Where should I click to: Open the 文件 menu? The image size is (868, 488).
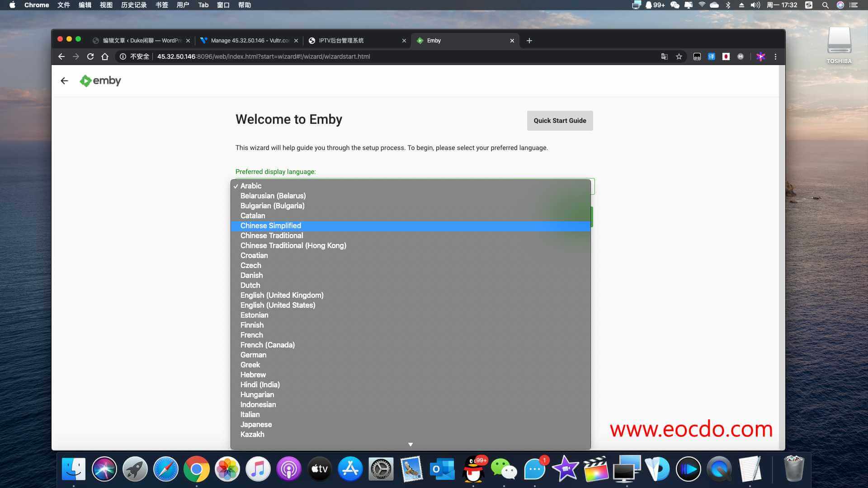[x=63, y=5]
